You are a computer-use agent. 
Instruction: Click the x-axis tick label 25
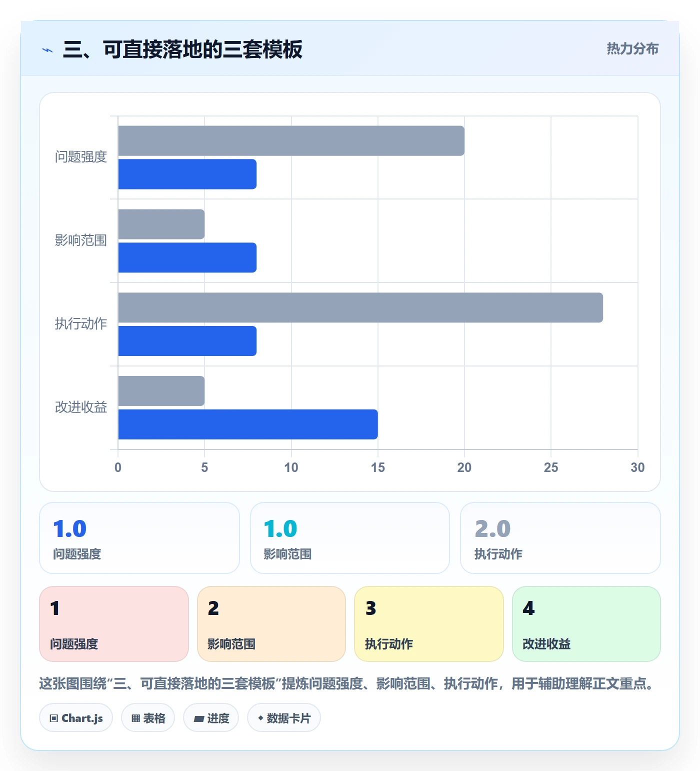tap(551, 467)
